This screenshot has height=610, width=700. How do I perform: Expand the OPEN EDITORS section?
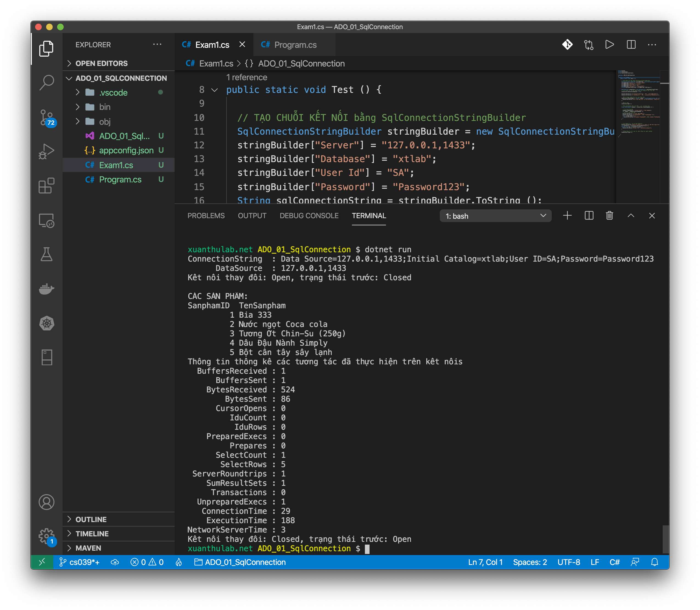pyautogui.click(x=101, y=63)
